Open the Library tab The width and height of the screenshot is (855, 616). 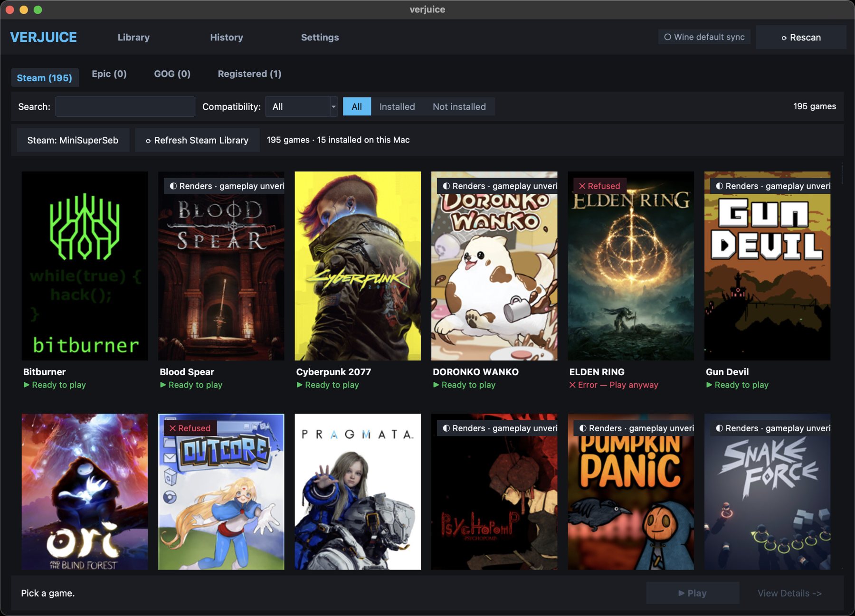tap(133, 37)
